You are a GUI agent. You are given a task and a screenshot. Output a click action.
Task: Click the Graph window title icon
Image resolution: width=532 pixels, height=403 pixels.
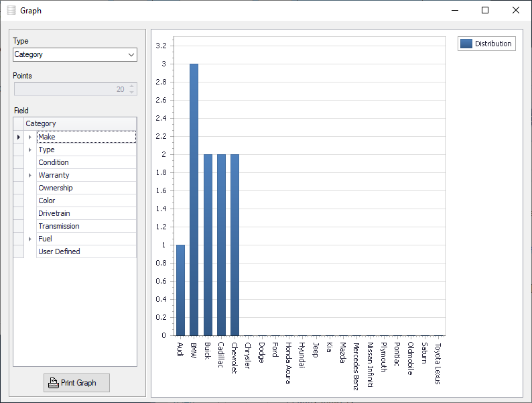(11, 10)
